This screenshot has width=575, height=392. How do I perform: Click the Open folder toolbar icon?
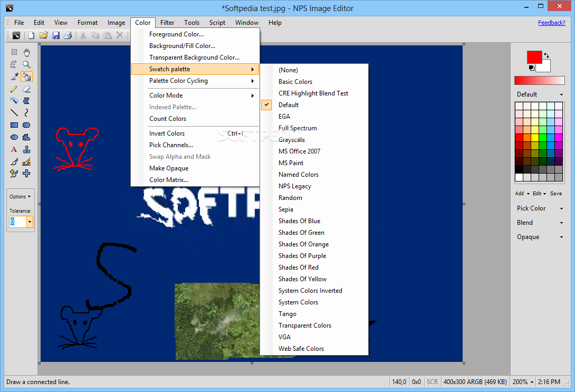pyautogui.click(x=44, y=35)
